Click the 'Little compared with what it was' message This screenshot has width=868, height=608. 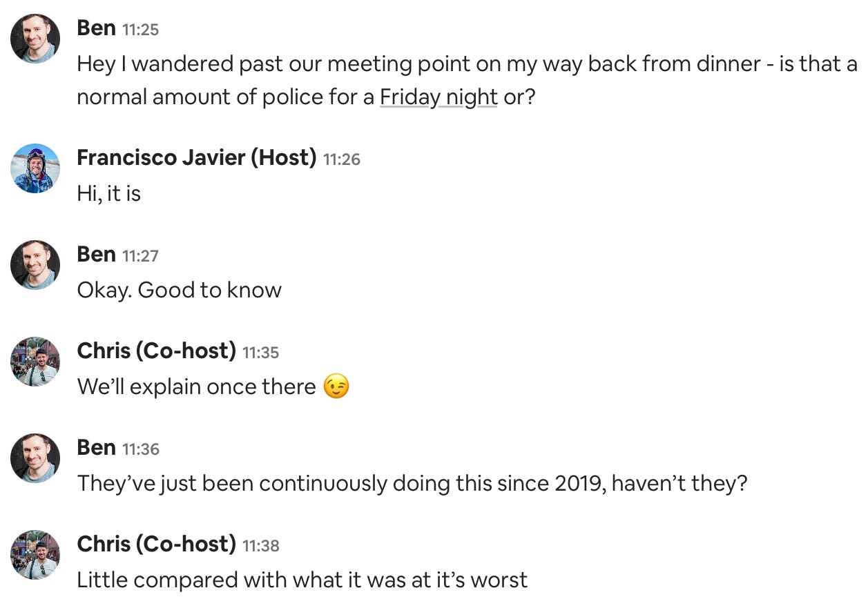pyautogui.click(x=302, y=580)
